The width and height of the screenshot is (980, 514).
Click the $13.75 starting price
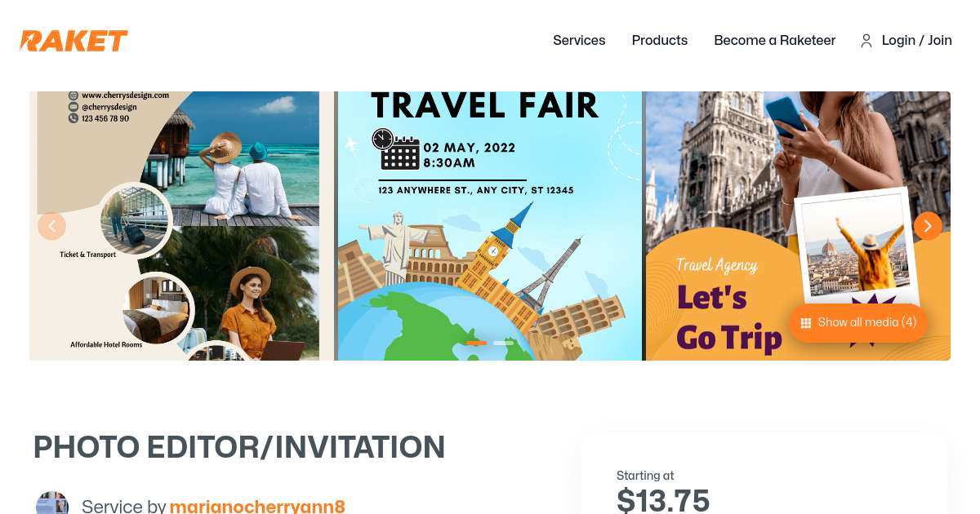(x=662, y=500)
